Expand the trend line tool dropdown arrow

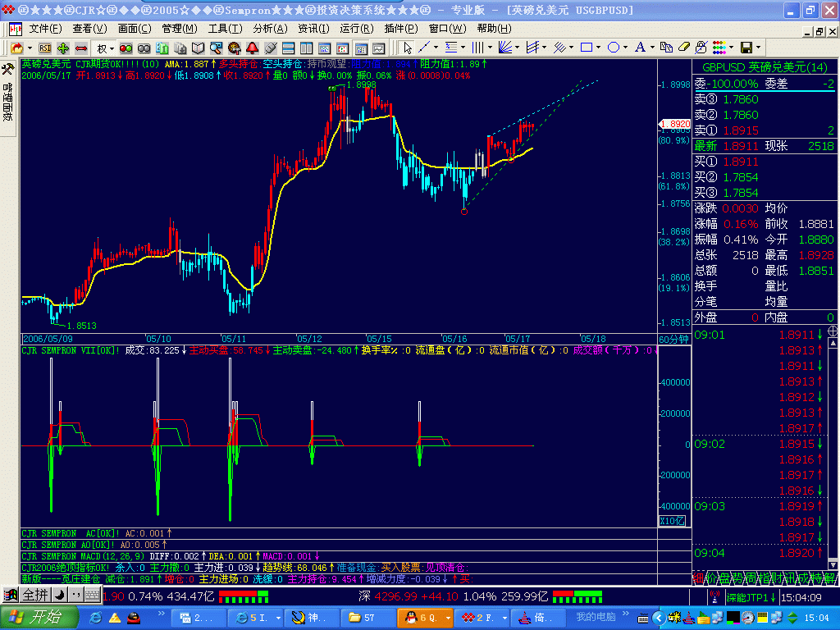[x=436, y=48]
